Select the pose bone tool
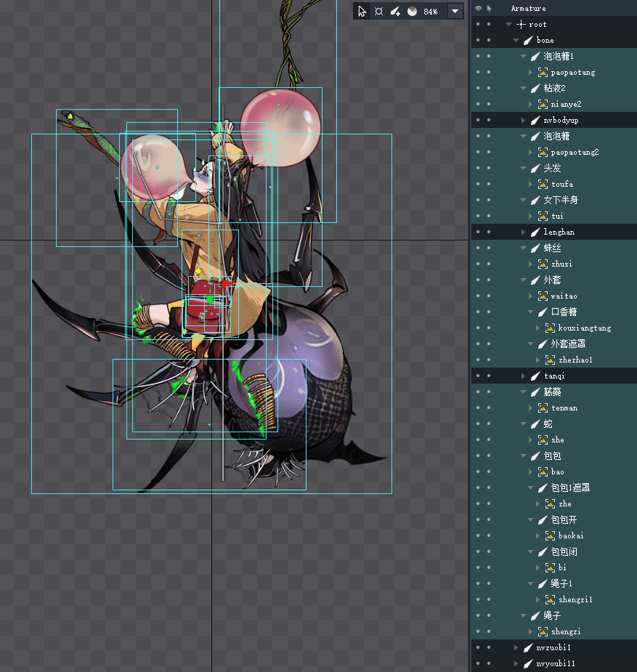The height and width of the screenshot is (672, 637). 378,12
